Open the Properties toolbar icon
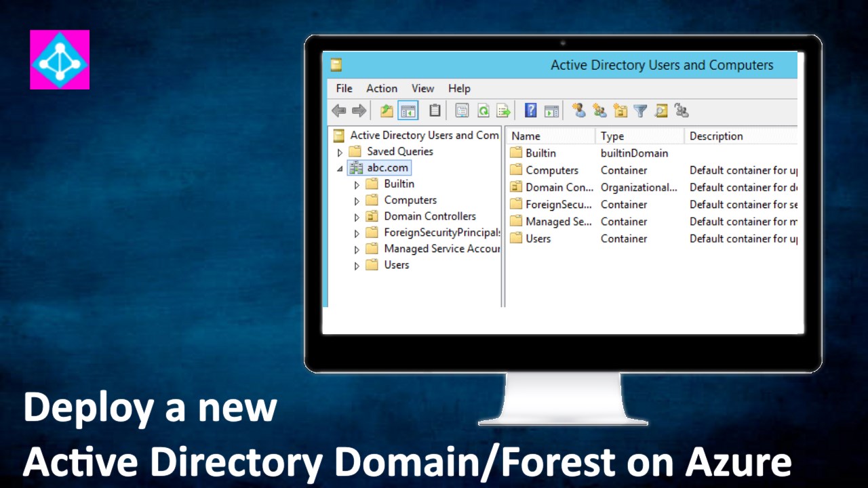Image resolution: width=868 pixels, height=488 pixels. click(x=462, y=111)
